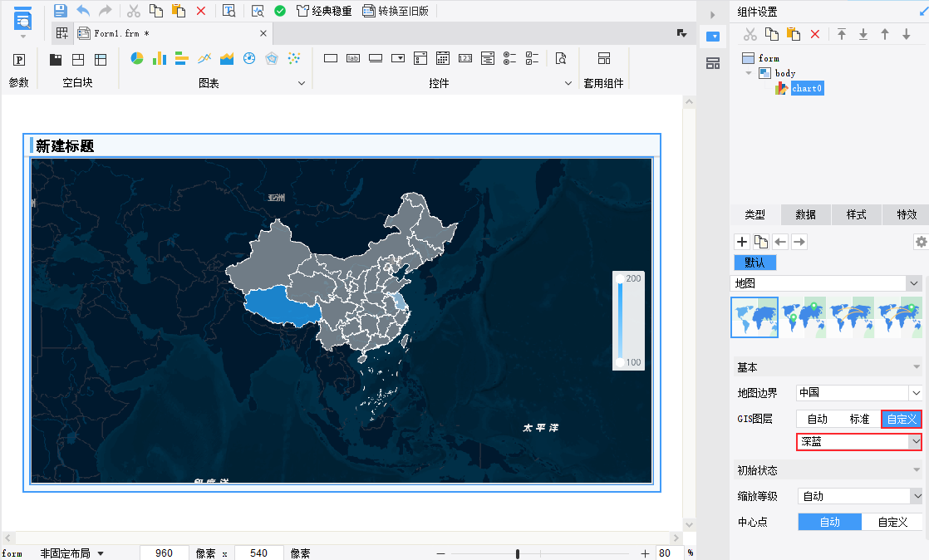This screenshot has height=560, width=929.
Task: Add a date picker widget
Action: pos(443,59)
